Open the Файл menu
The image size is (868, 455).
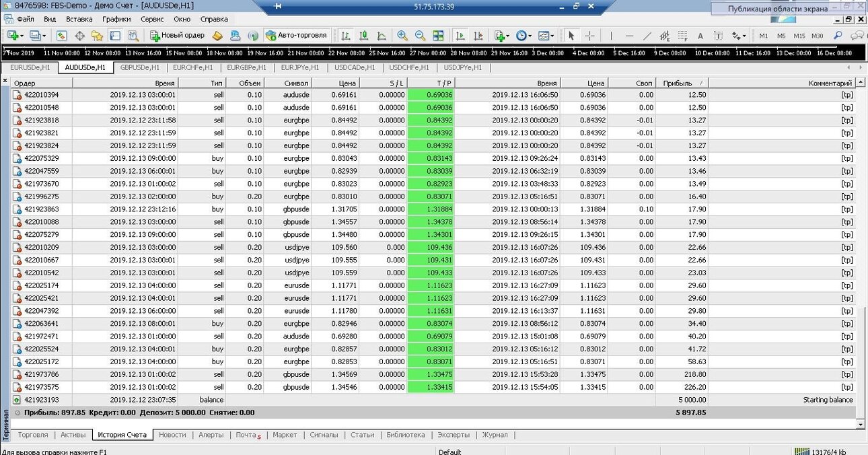click(26, 20)
